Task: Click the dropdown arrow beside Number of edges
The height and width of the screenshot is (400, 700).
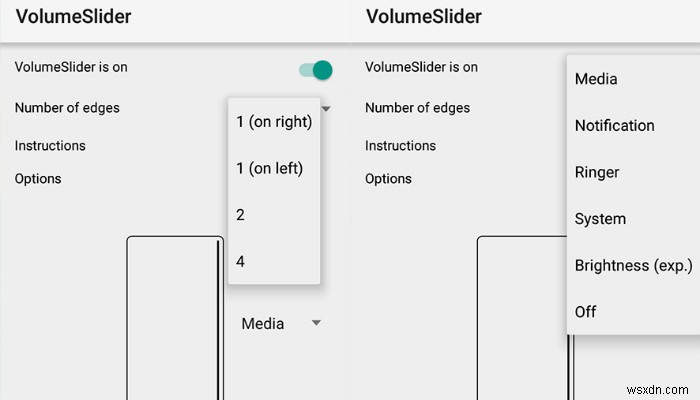Action: point(325,108)
